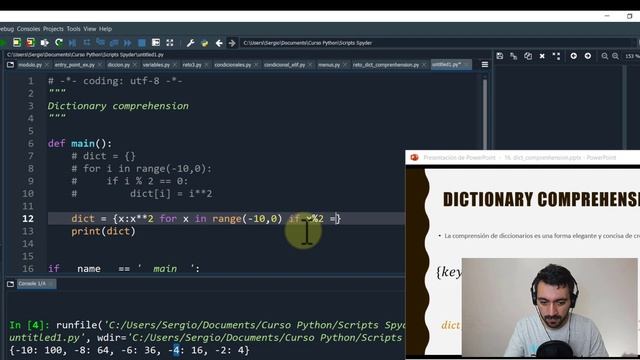Click the blue Stop debugging square
This screenshot has width=640, height=360.
pos(142,42)
